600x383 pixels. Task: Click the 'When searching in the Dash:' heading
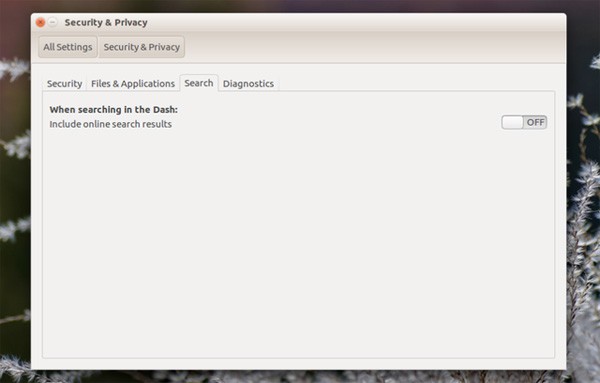[x=114, y=109]
